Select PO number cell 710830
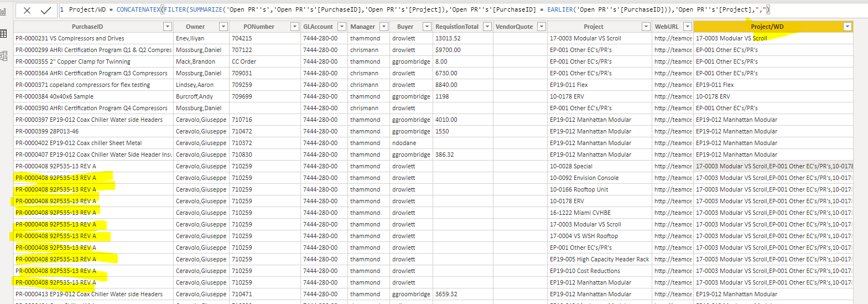 point(264,154)
